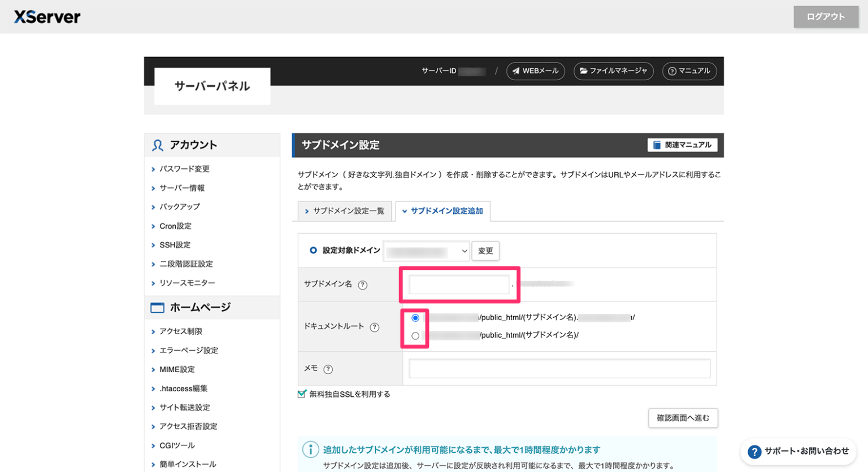
Task: Select the サブドメイン設定追加 tab
Action: pyautogui.click(x=442, y=211)
